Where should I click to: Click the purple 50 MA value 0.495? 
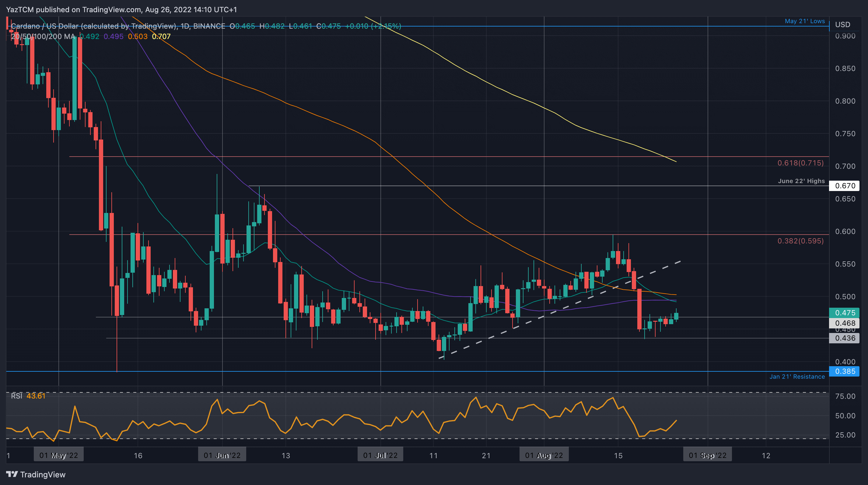[x=114, y=37]
